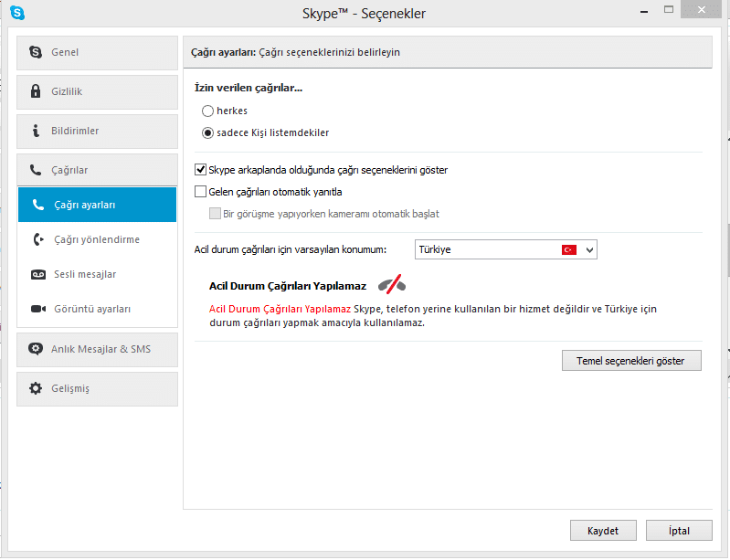This screenshot has width=730, height=560.
Task: Switch to Bildirimler section
Action: pyautogui.click(x=97, y=132)
